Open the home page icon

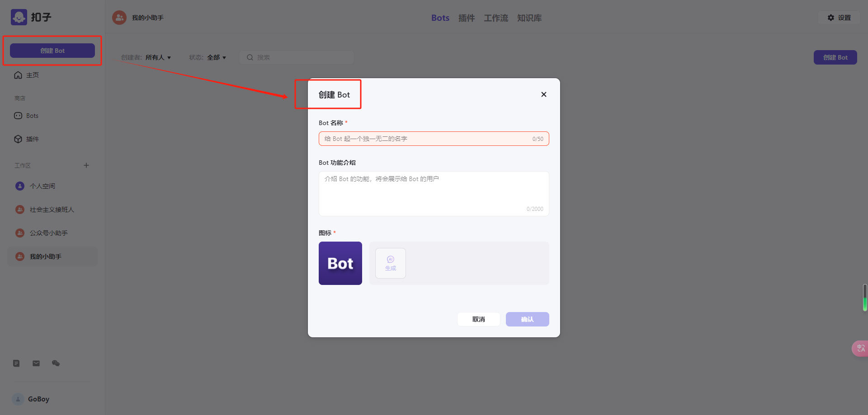18,75
